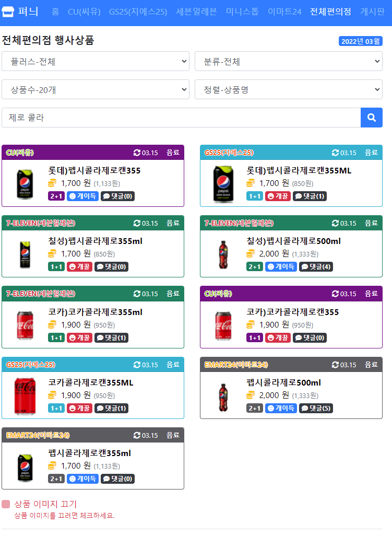Click the 2022년 03월 date badge
The height and width of the screenshot is (536, 392).
[x=361, y=41]
